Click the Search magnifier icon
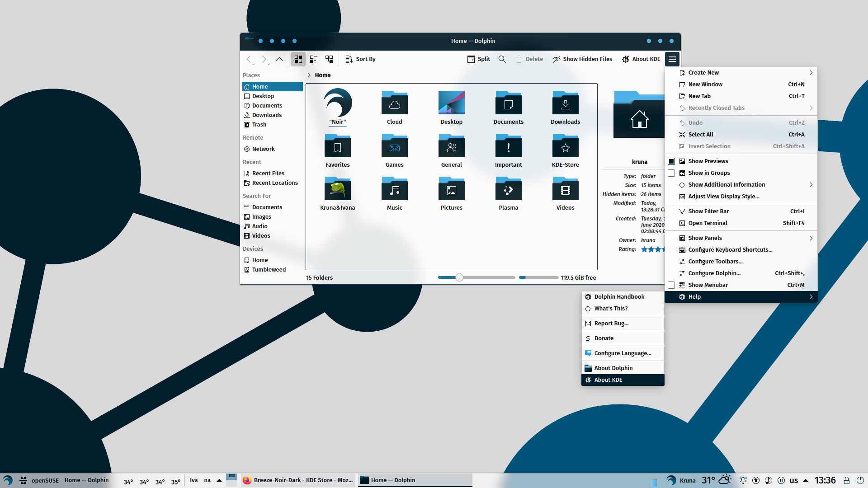 point(502,59)
